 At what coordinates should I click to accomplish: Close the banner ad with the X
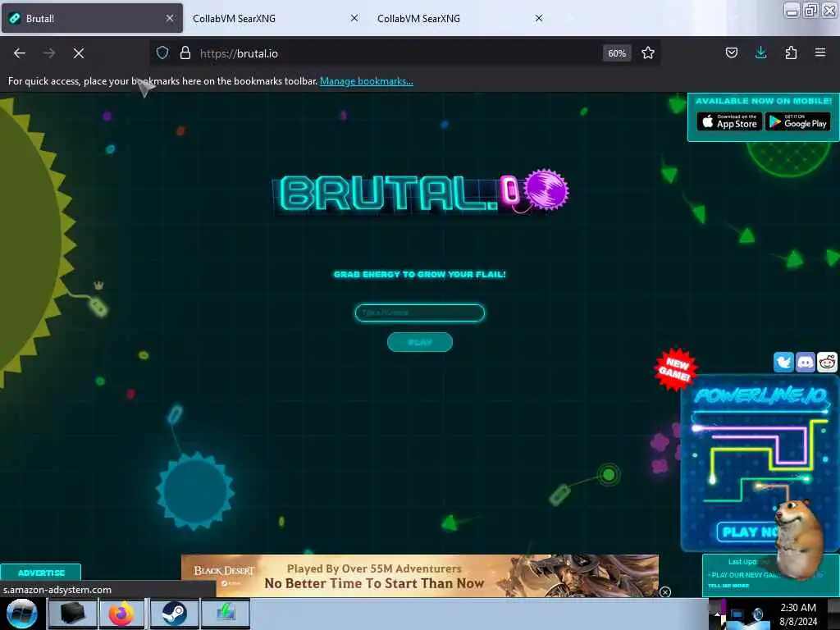[664, 592]
